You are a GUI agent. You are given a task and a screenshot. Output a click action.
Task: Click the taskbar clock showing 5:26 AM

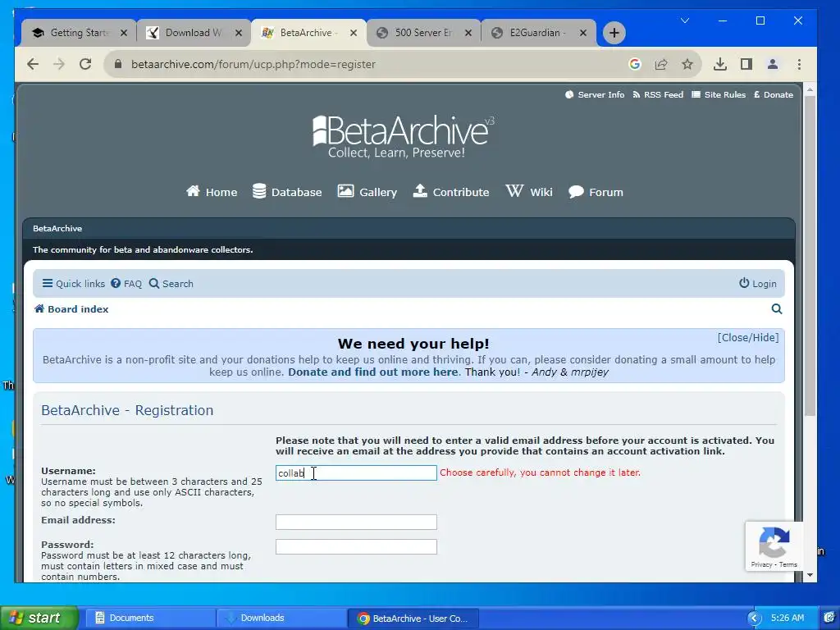click(787, 619)
